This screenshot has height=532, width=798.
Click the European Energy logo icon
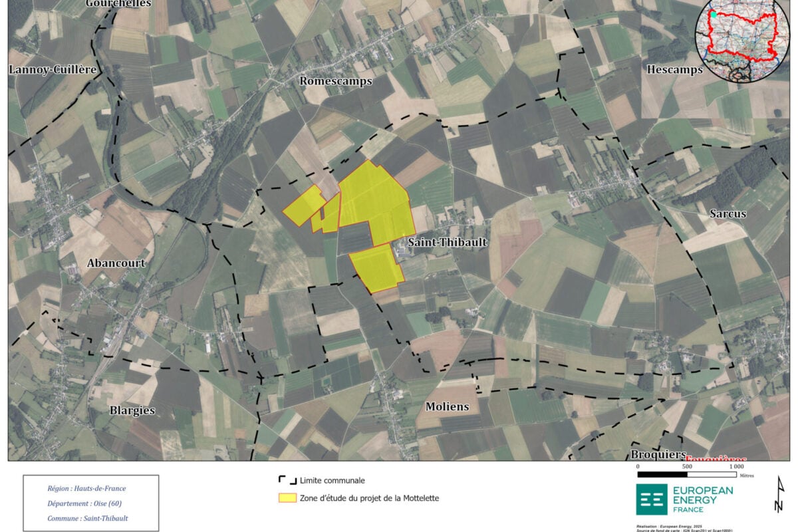651,499
